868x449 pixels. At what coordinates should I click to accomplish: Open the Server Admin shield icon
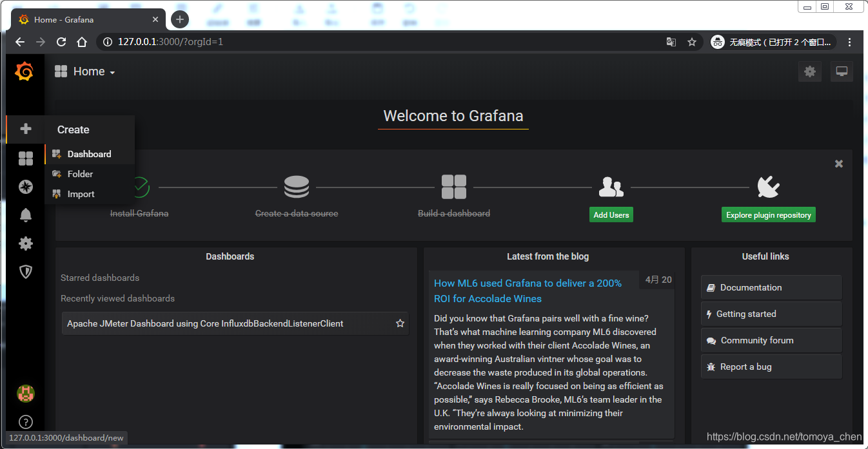tap(26, 272)
